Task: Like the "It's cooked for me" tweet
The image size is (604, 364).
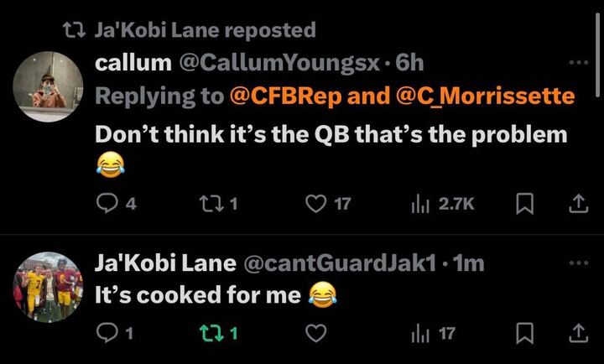Action: click(x=315, y=334)
